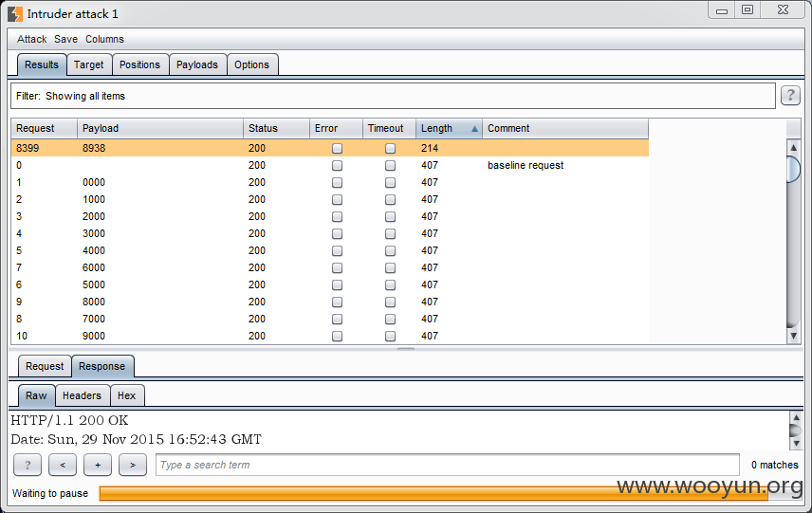Sort by the Error column header
812x513 pixels.
point(336,128)
